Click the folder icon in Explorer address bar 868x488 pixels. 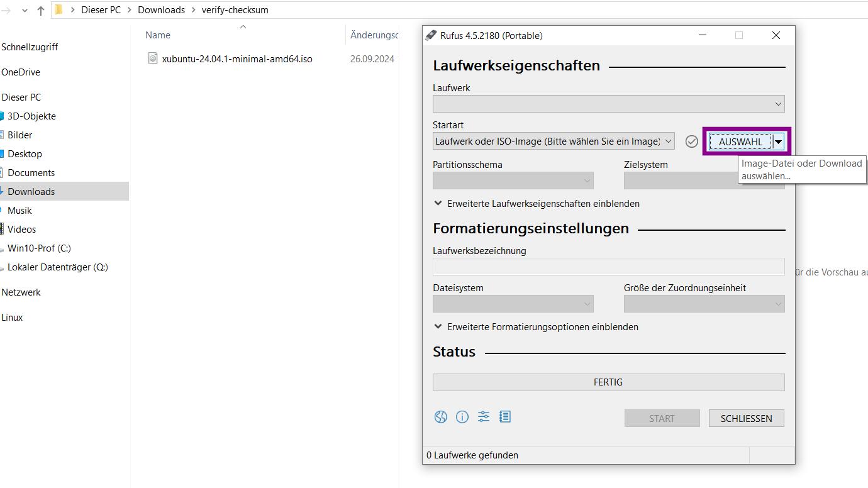[58, 9]
